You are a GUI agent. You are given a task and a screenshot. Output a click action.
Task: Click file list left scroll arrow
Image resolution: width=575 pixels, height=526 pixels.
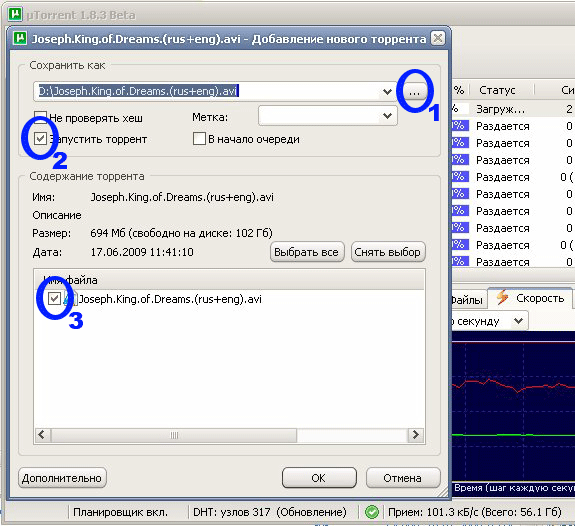pyautogui.click(x=41, y=435)
